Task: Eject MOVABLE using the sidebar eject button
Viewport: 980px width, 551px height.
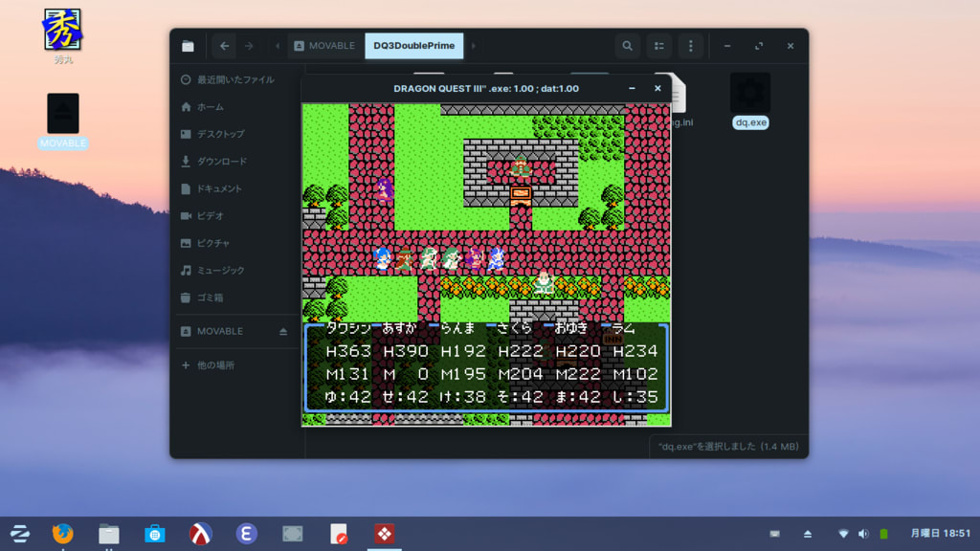Action: pyautogui.click(x=283, y=332)
